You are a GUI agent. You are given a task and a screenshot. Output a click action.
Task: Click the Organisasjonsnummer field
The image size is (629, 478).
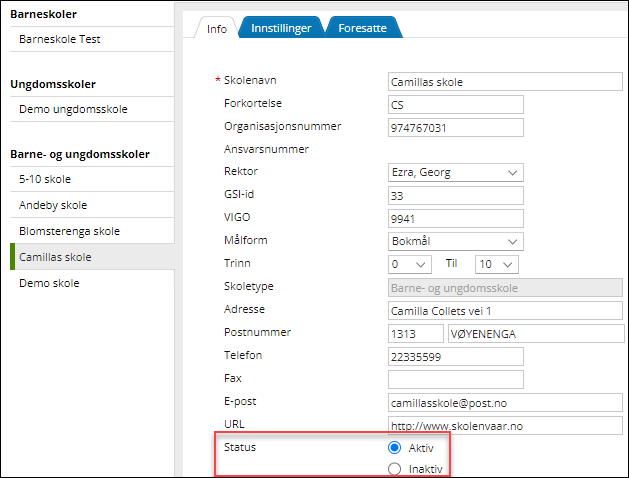pos(455,128)
